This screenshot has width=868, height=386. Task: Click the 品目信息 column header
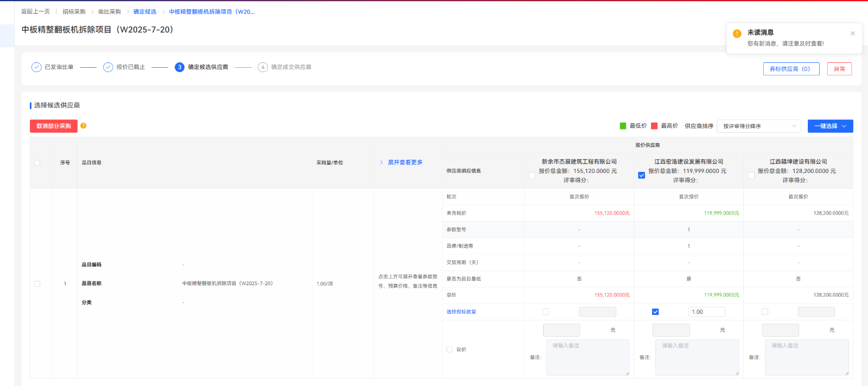(92, 163)
